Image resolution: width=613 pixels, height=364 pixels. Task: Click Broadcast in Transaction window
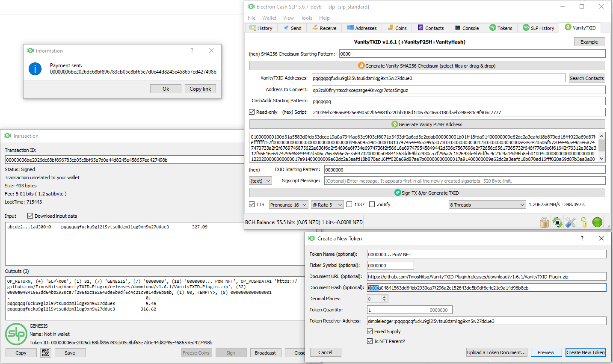[265, 353]
